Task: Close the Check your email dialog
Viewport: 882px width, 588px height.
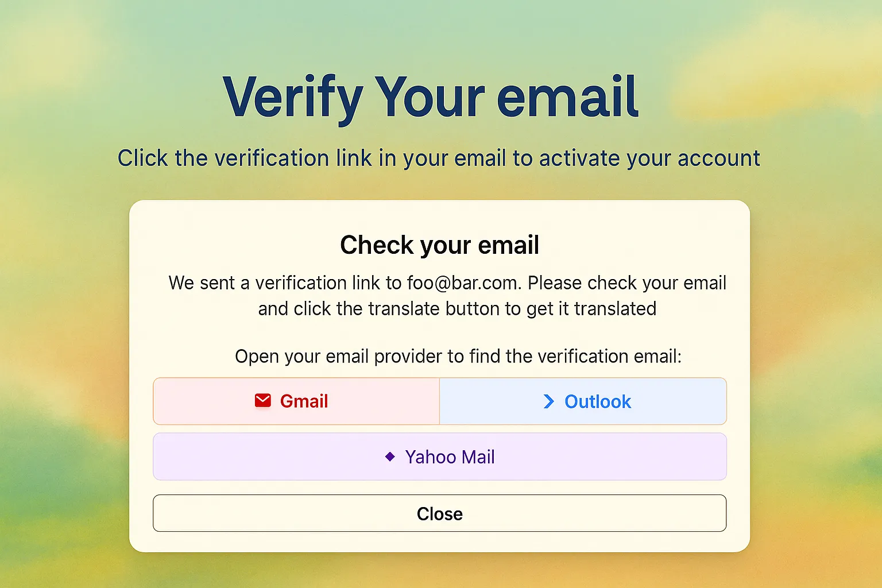Action: tap(440, 513)
